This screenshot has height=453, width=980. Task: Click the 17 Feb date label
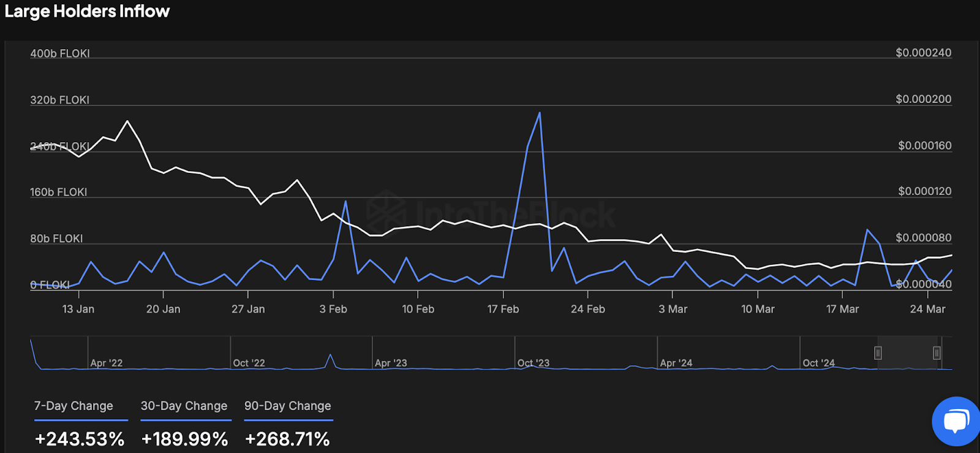pos(503,309)
